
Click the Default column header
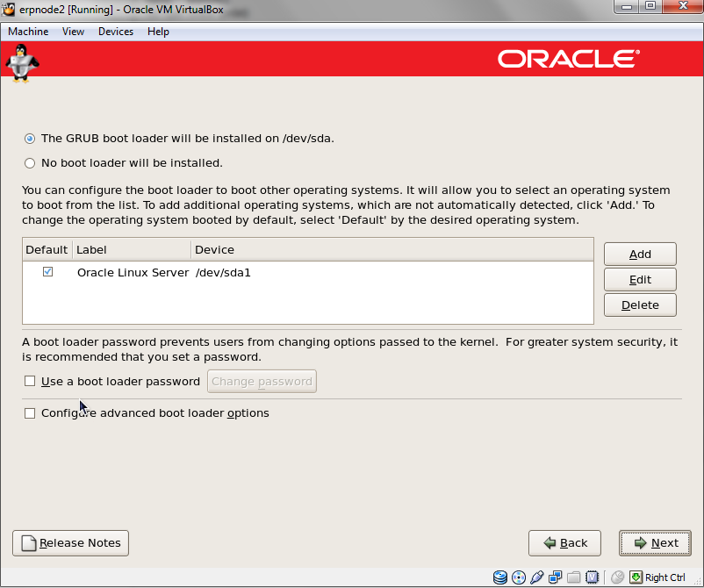tap(47, 249)
